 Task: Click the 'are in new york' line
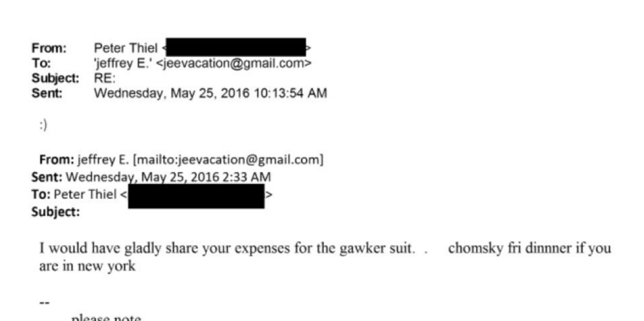coord(87,267)
